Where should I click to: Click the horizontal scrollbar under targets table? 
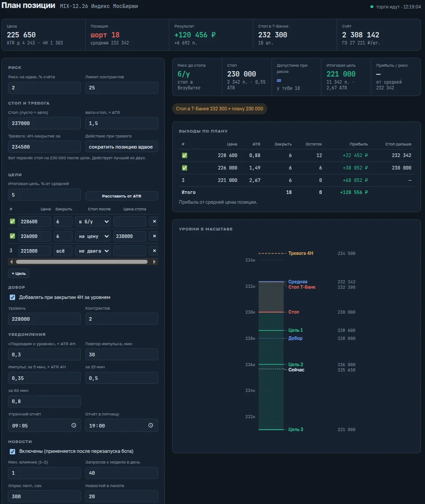click(82, 262)
